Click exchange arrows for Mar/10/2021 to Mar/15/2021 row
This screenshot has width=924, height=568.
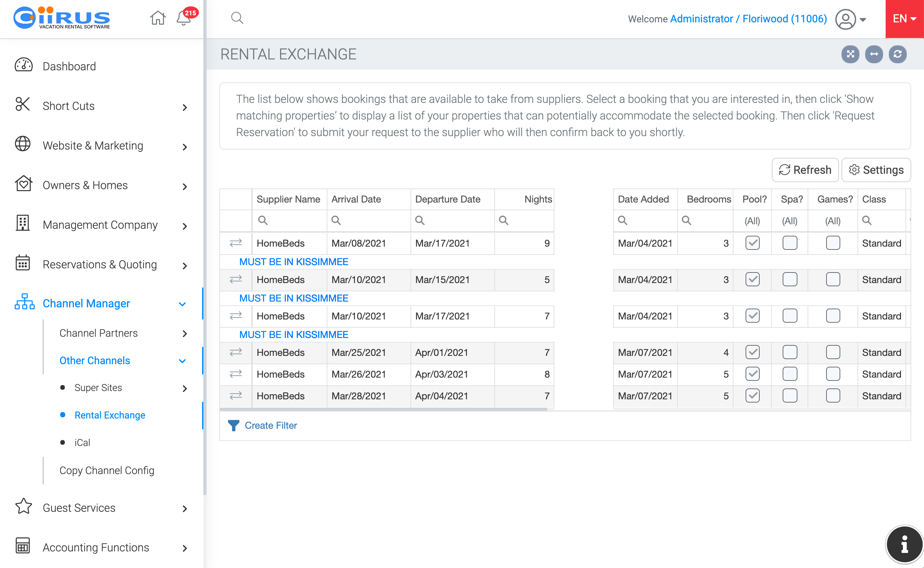[x=236, y=280]
